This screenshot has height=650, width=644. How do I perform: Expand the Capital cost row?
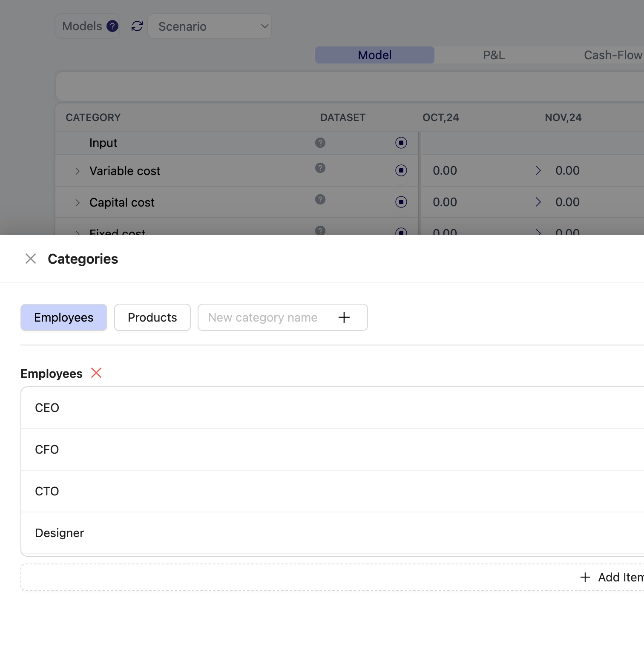coord(78,203)
